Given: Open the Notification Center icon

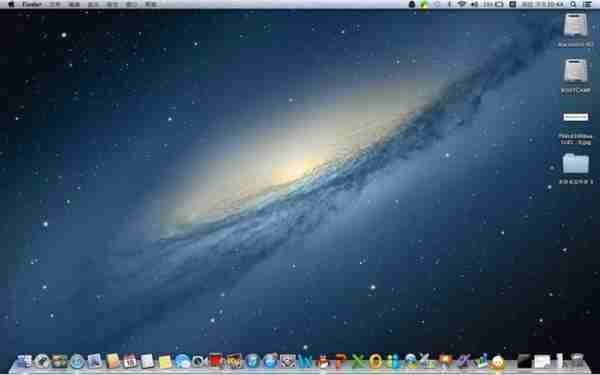Looking at the screenshot, I should [587, 4].
